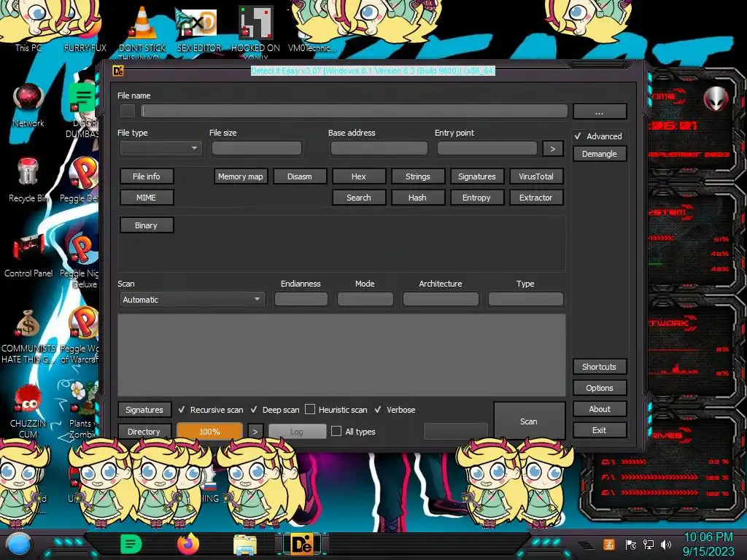Viewport: 747px width, 560px height.
Task: Toggle Deep scan checkbox
Action: point(254,410)
